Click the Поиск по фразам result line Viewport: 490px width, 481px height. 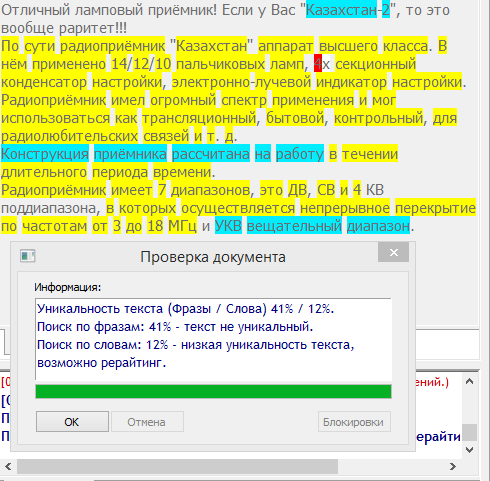click(x=175, y=327)
